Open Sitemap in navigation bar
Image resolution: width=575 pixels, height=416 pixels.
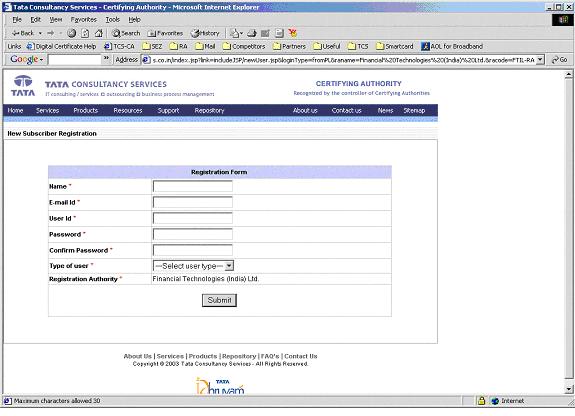click(414, 110)
